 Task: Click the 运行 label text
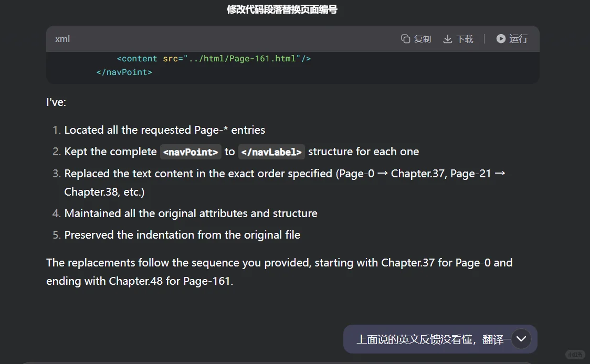pyautogui.click(x=519, y=39)
